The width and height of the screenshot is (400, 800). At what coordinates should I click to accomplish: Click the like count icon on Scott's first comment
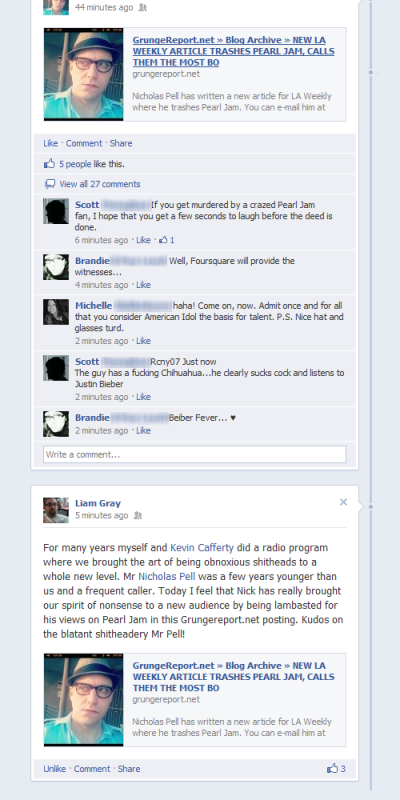pyautogui.click(x=163, y=240)
